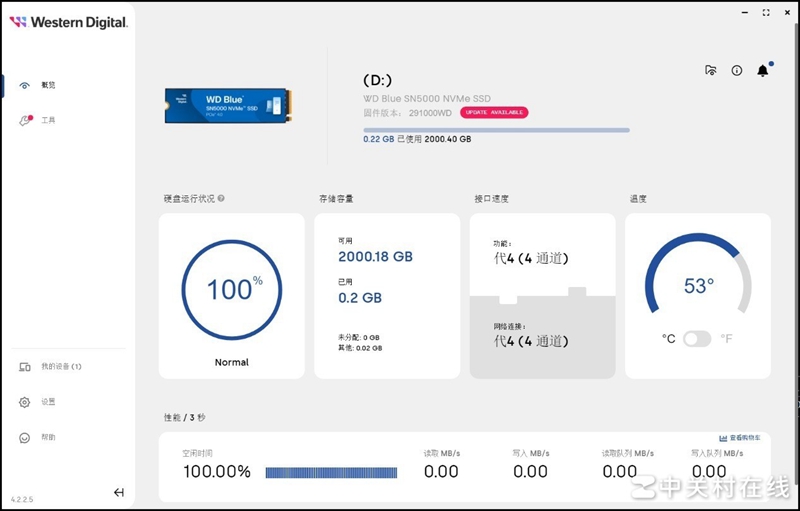Click the version number 4.2.2.5
The height and width of the screenshot is (511, 800).
22,499
